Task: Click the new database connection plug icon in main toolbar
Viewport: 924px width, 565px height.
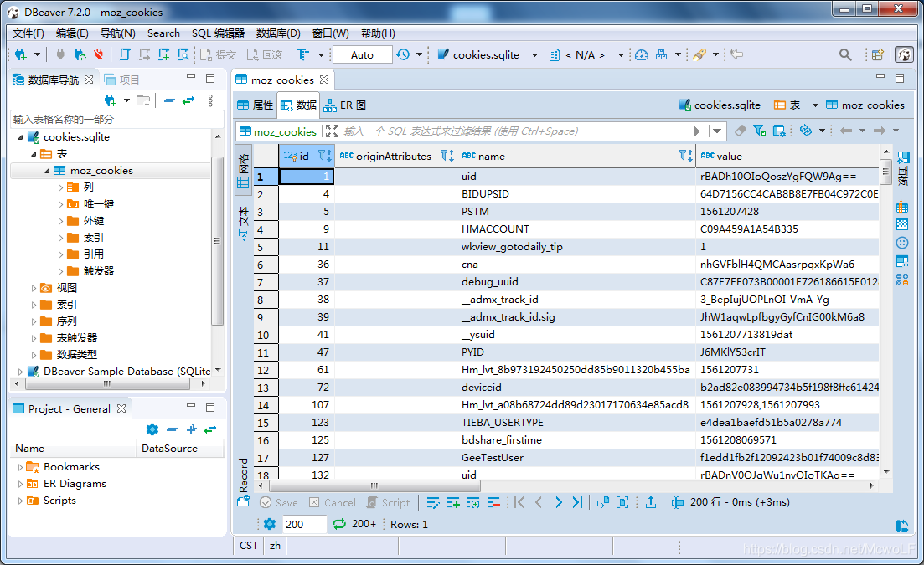Action: click(x=21, y=54)
